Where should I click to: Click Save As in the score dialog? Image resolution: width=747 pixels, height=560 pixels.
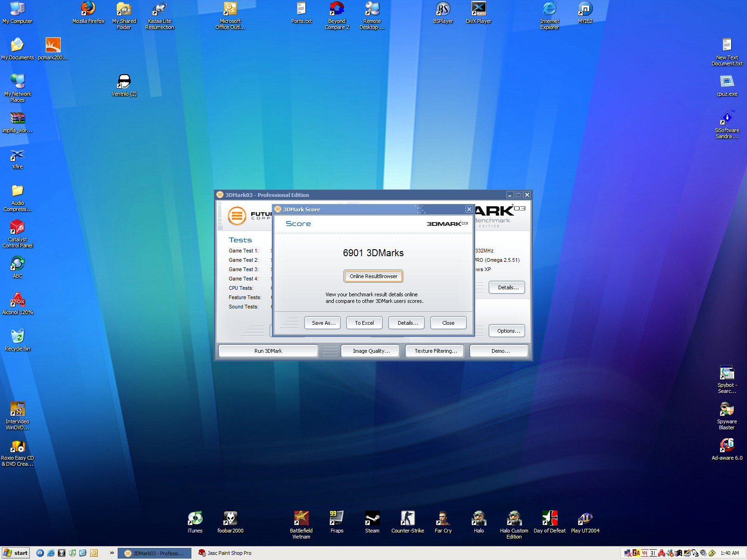pyautogui.click(x=323, y=323)
